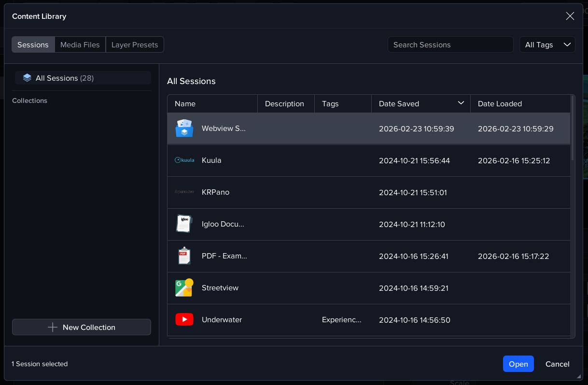Select the Sessions tab

(x=33, y=44)
